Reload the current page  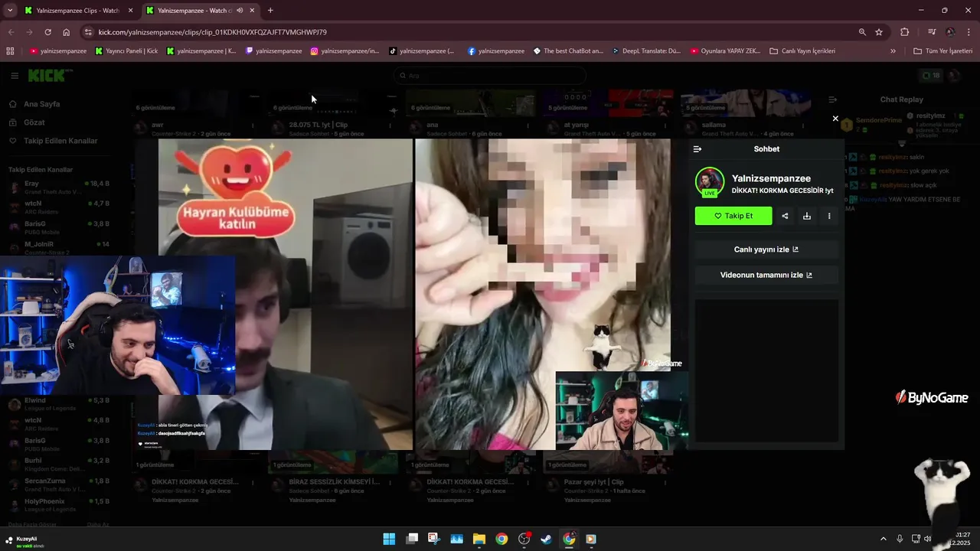pyautogui.click(x=47, y=32)
